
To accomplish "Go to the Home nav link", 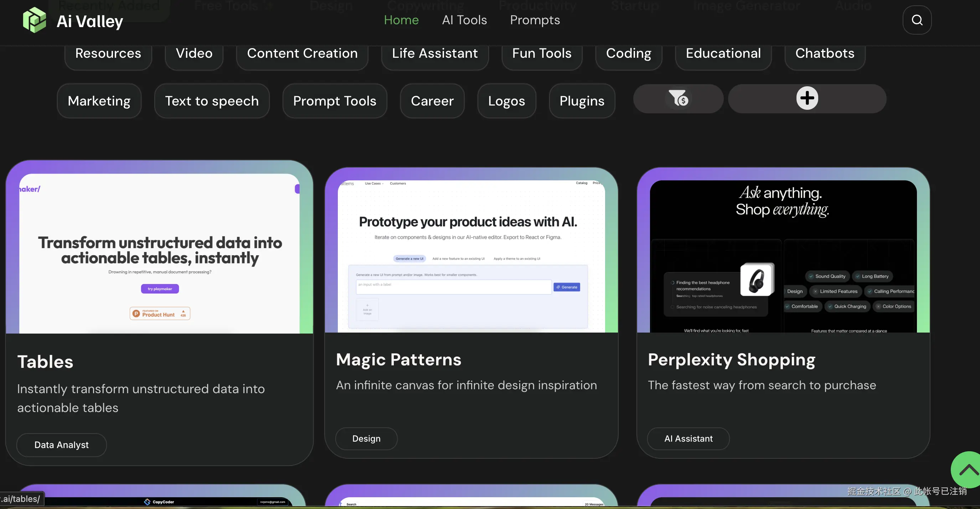I will click(x=401, y=20).
